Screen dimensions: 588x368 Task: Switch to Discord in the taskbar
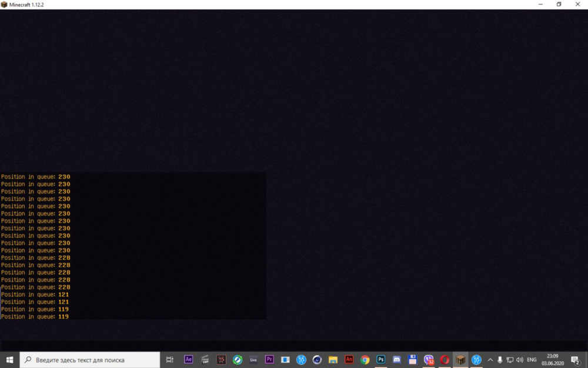[397, 360]
